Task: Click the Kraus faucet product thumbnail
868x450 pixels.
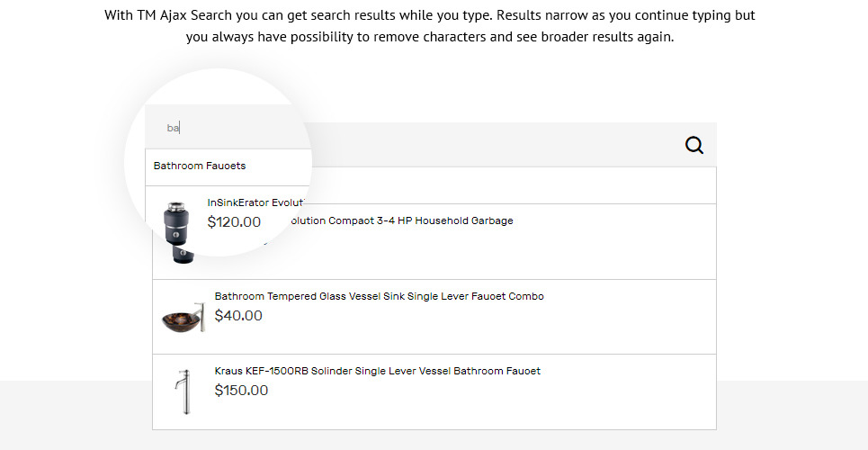Action: pyautogui.click(x=183, y=391)
